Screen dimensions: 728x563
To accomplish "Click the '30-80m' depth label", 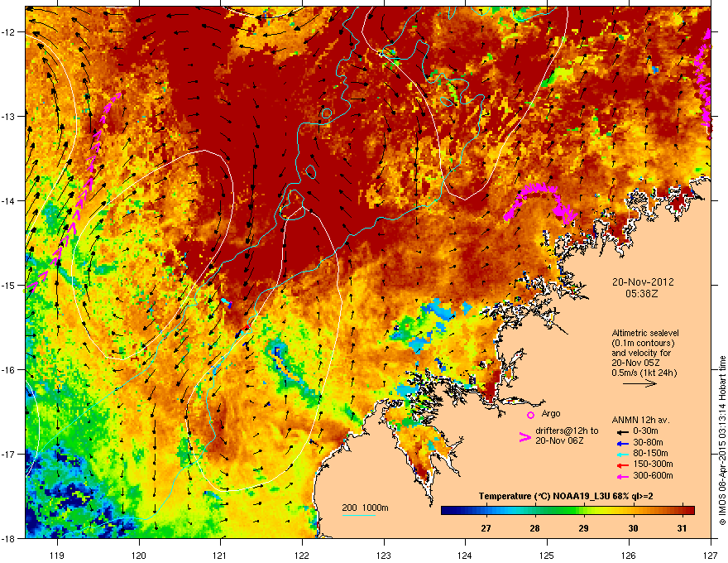I will click(x=648, y=442).
